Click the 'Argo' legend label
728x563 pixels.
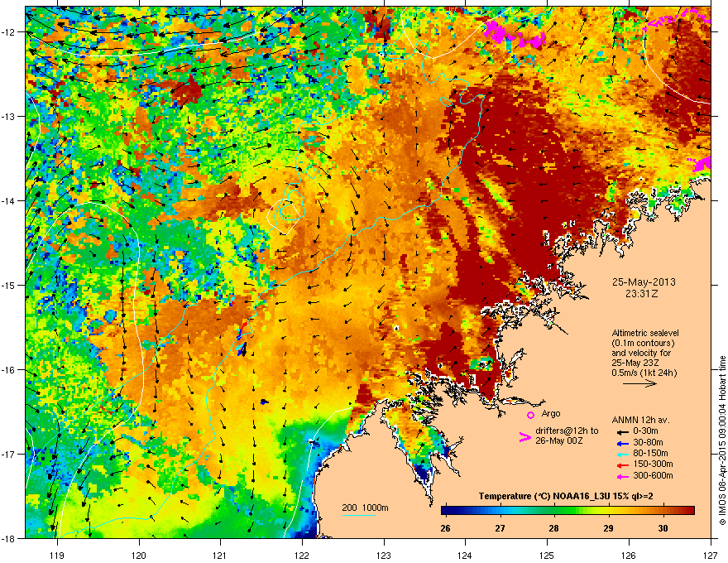point(551,413)
